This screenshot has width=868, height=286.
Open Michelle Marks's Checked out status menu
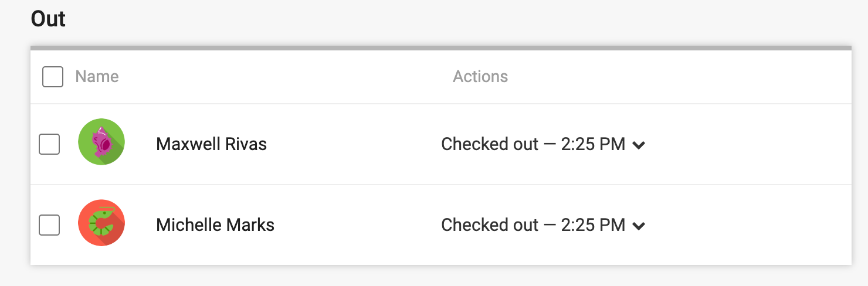pyautogui.click(x=543, y=225)
